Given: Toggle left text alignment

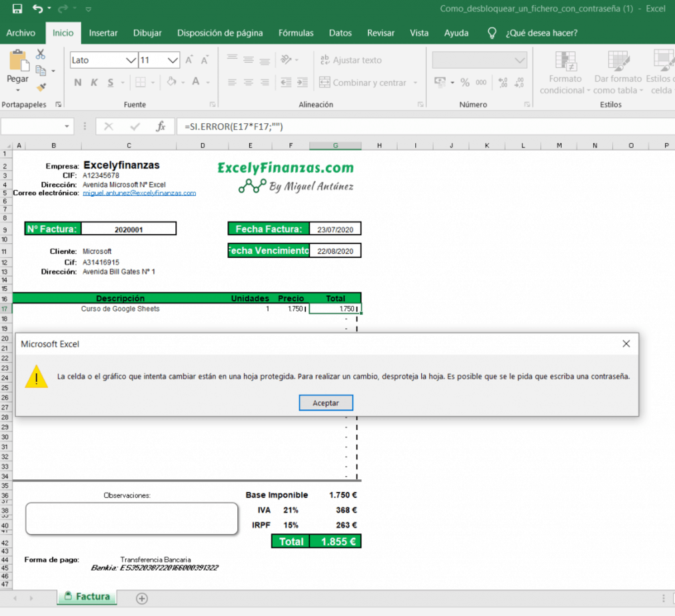Looking at the screenshot, I should [x=232, y=82].
